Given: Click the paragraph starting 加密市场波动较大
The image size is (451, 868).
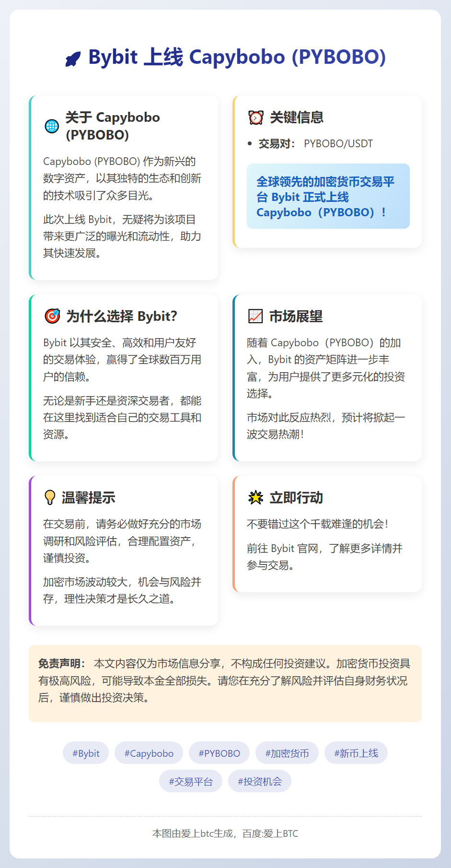Looking at the screenshot, I should [122, 590].
